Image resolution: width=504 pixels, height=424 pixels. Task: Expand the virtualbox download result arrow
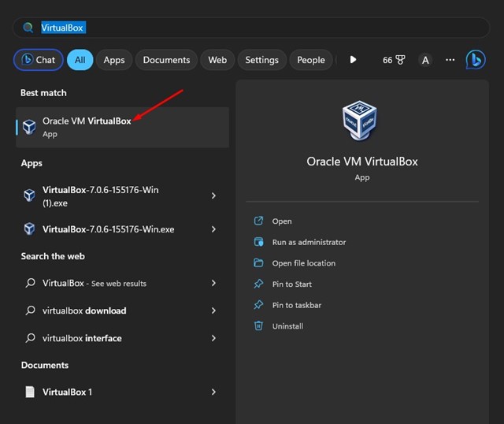(x=213, y=311)
